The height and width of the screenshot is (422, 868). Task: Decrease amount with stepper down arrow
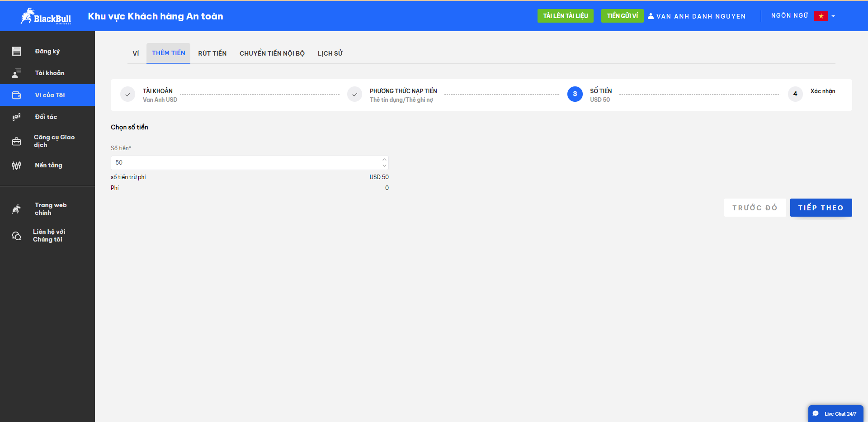point(384,166)
